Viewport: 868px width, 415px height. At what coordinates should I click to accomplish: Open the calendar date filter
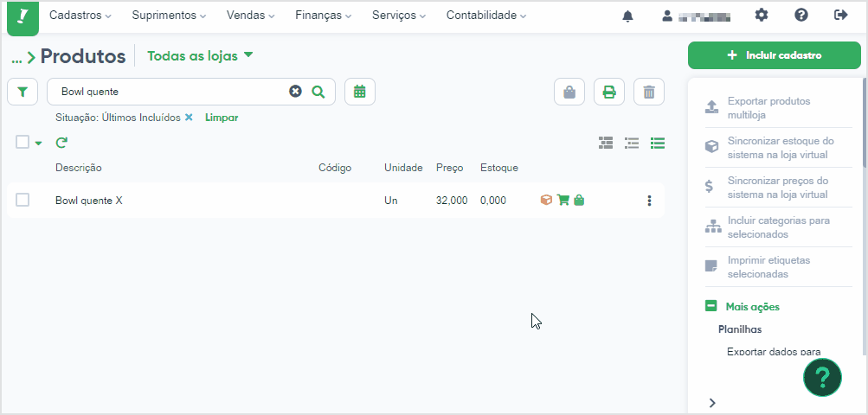pos(360,92)
